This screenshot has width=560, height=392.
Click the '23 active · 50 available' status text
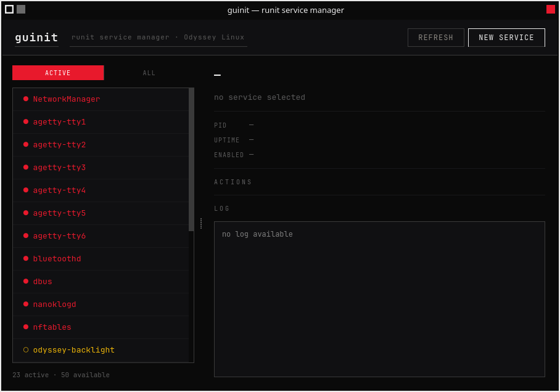click(x=61, y=375)
